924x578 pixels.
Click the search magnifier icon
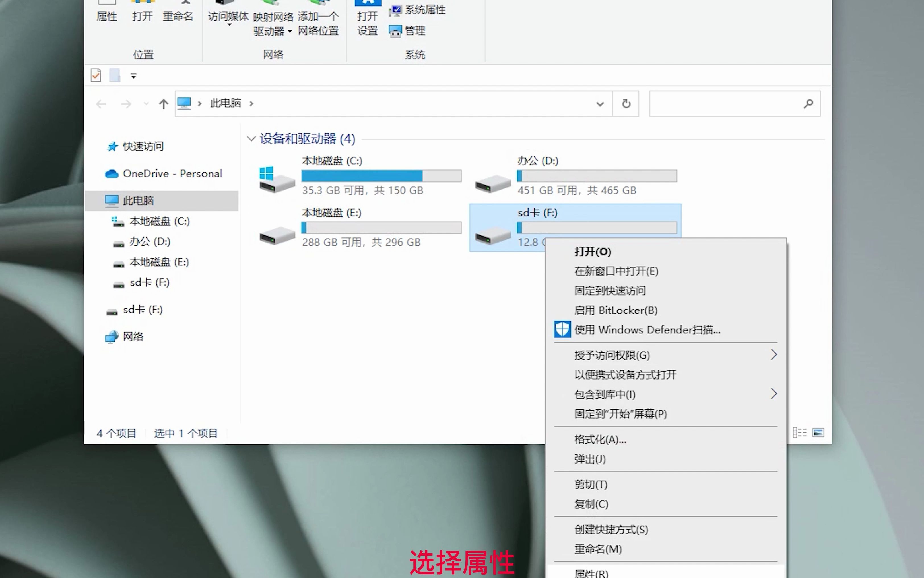(x=808, y=104)
